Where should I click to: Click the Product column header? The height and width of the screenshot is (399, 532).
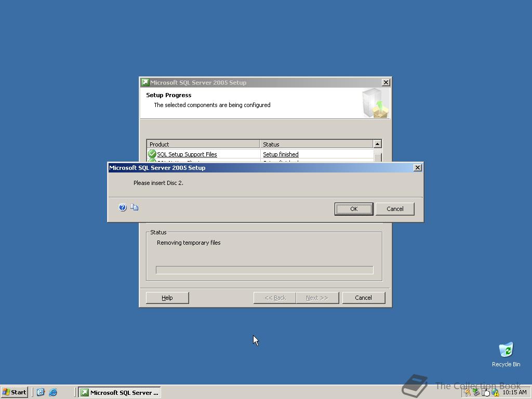203,144
